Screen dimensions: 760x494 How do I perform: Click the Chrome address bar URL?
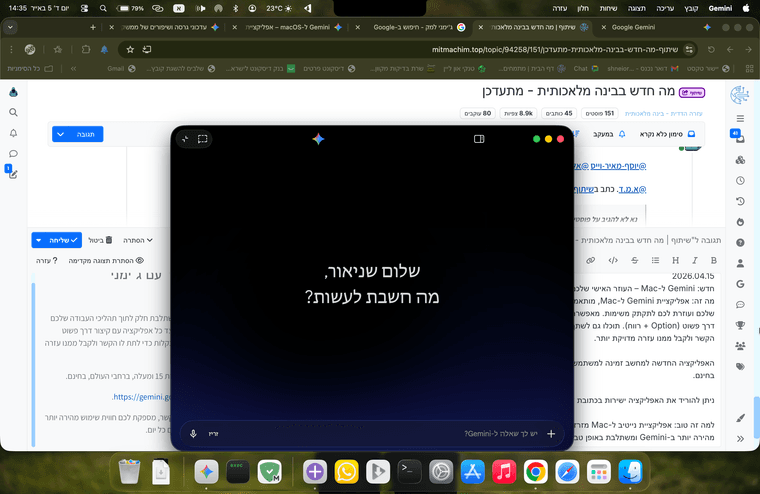(555, 49)
